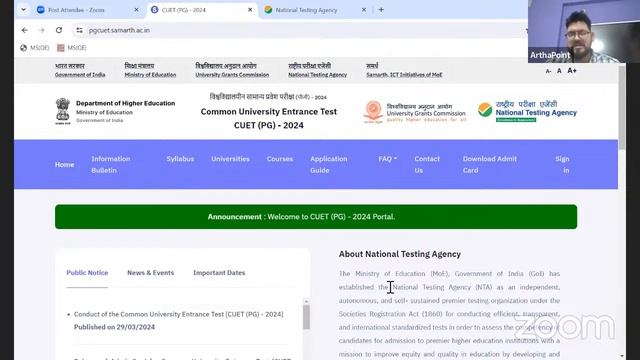640x360 pixels.
Task: Click the ArthaPoint webcam video thumbnail
Action: (584, 31)
